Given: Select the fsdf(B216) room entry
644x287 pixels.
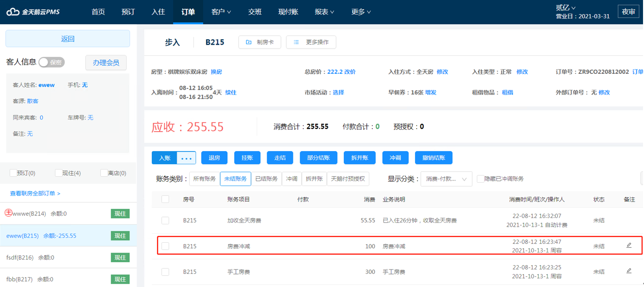Looking at the screenshot, I should pyautogui.click(x=68, y=257).
